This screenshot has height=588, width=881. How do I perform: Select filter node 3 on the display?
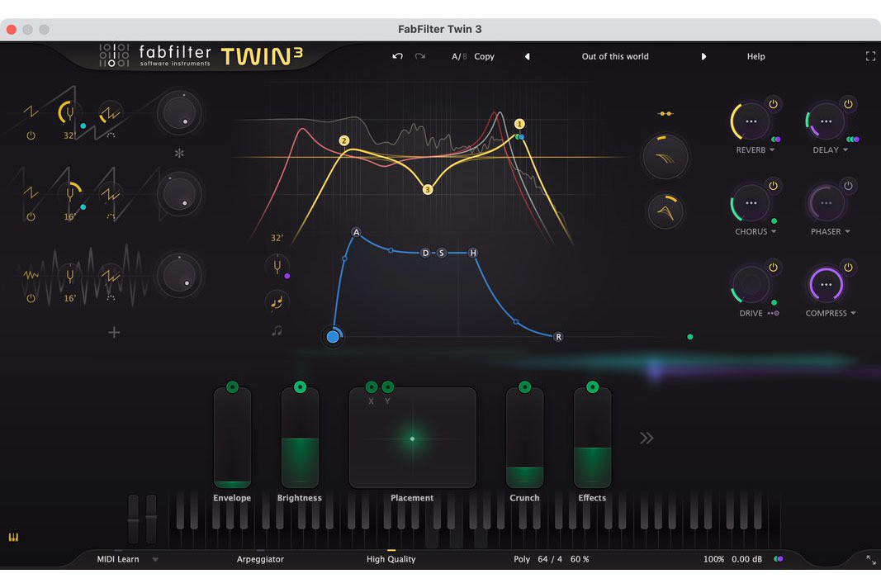click(x=428, y=190)
